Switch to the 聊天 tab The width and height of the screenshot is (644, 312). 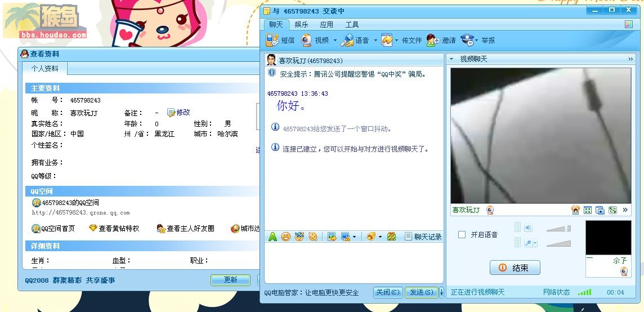click(276, 24)
